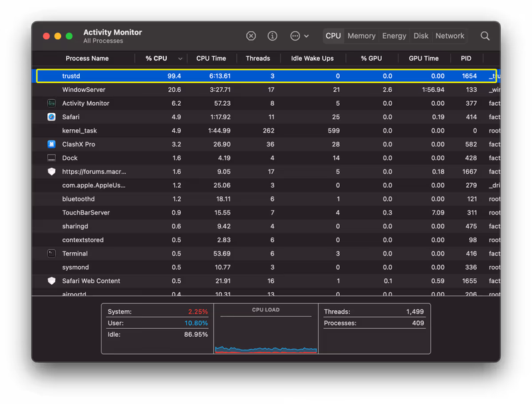532x404 pixels.
Task: Click the ClashX Pro app icon
Action: click(52, 144)
